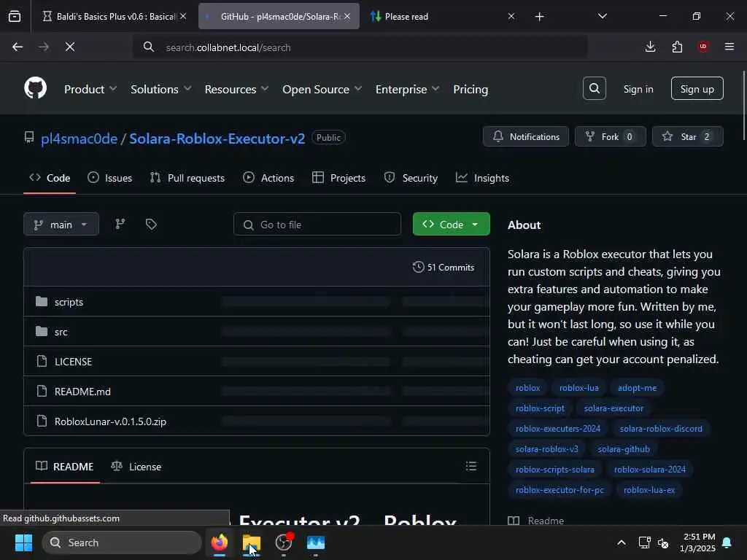The width and height of the screenshot is (747, 560).
Task: Click the adopt-me topic tag
Action: coord(637,388)
